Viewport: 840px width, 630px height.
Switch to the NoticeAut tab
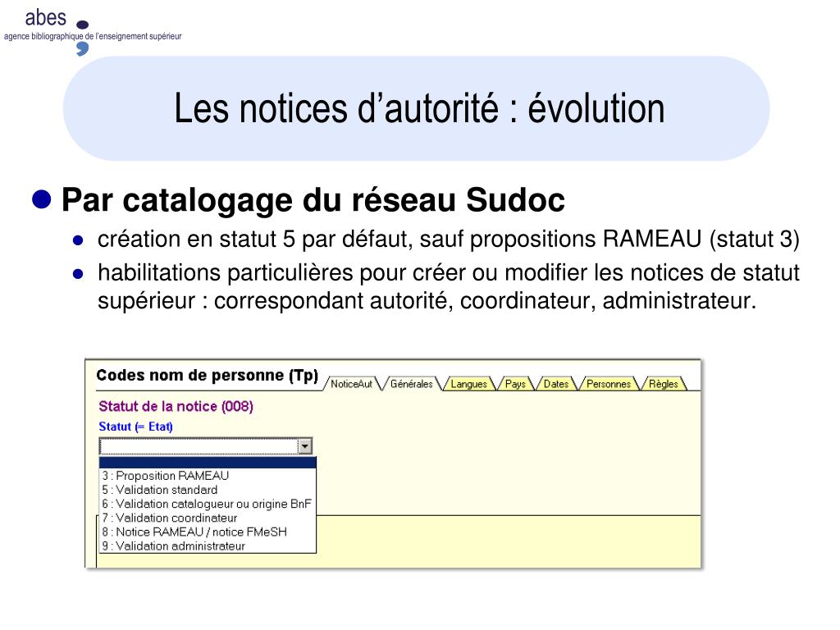pos(351,384)
